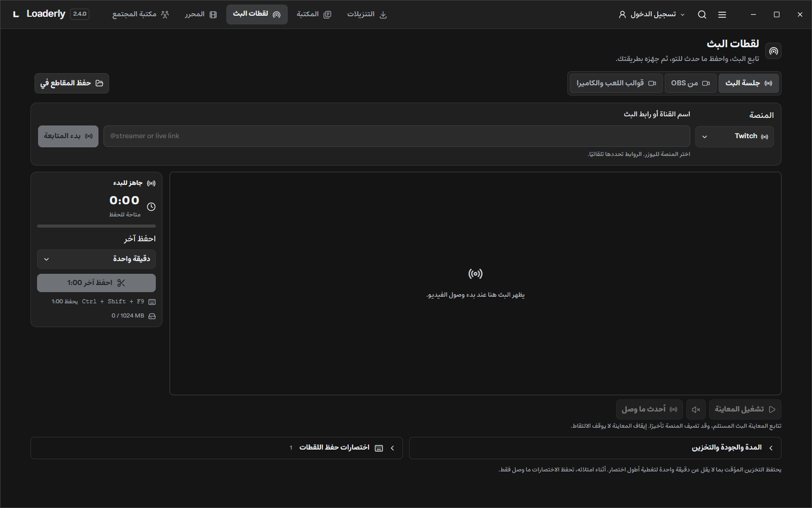Click the broadcast icon in preview area
This screenshot has height=508, width=812.
click(476, 274)
